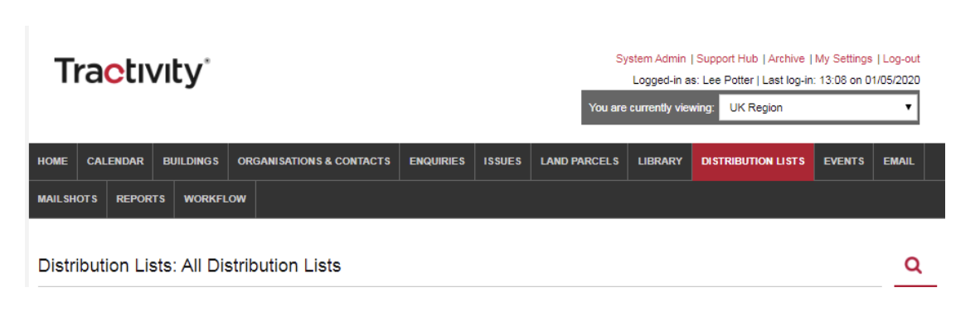Open the Calendar menu item

tap(115, 161)
